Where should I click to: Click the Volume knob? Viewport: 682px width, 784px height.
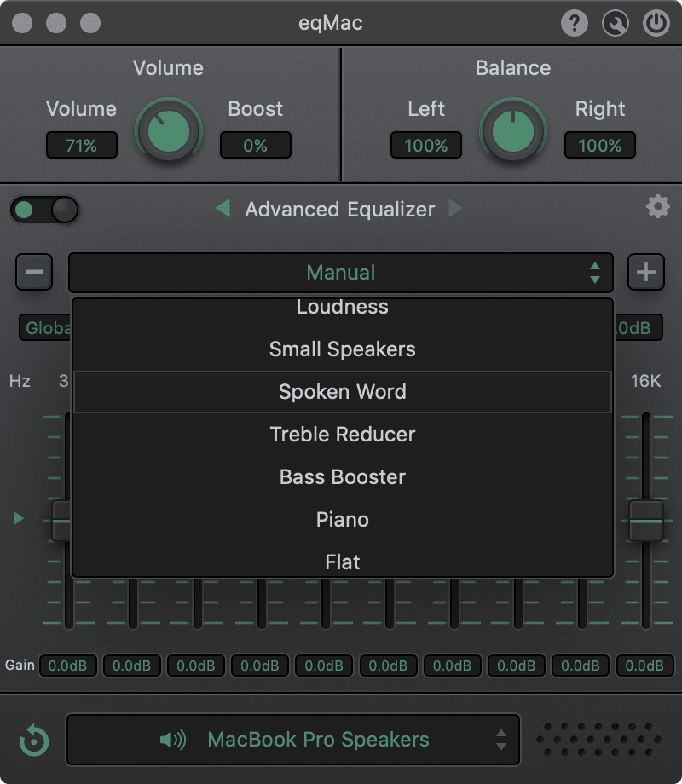pyautogui.click(x=169, y=132)
